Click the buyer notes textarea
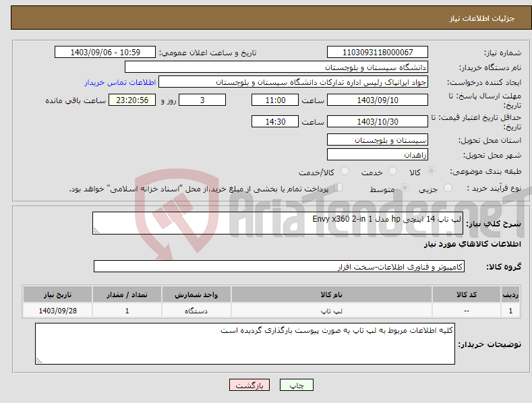 coord(245,344)
